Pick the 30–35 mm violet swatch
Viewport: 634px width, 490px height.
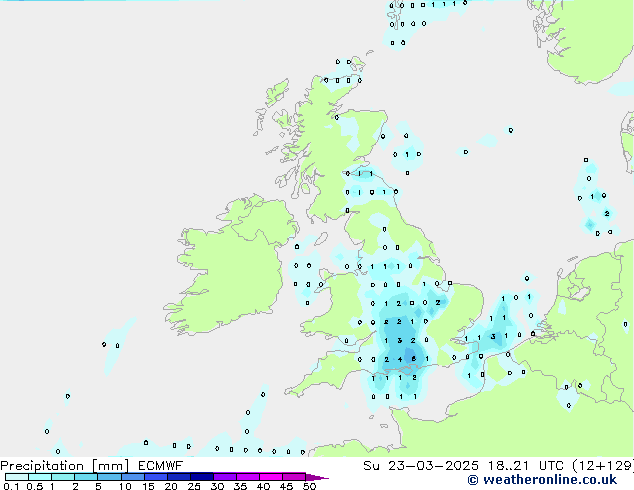[x=224, y=477]
